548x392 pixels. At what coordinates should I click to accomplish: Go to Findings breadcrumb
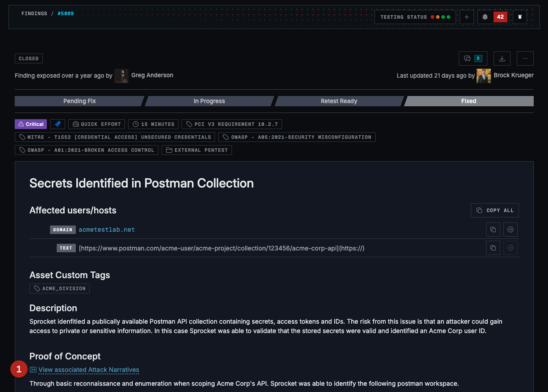34,14
